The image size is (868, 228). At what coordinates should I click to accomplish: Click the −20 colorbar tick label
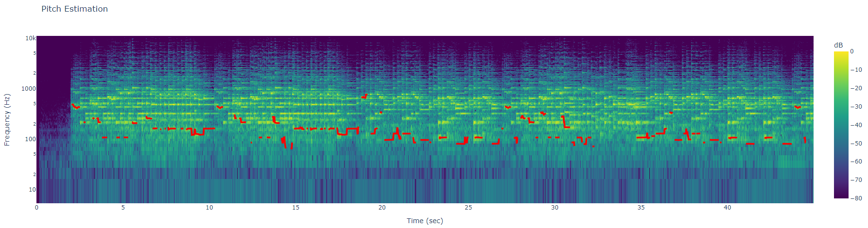(856, 88)
